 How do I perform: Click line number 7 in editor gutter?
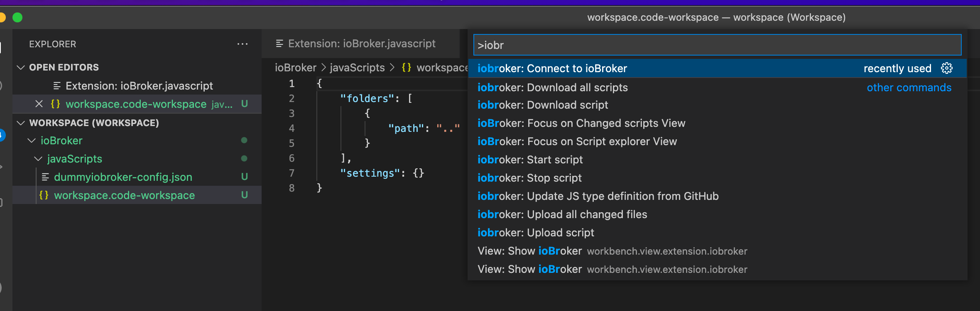pos(292,173)
